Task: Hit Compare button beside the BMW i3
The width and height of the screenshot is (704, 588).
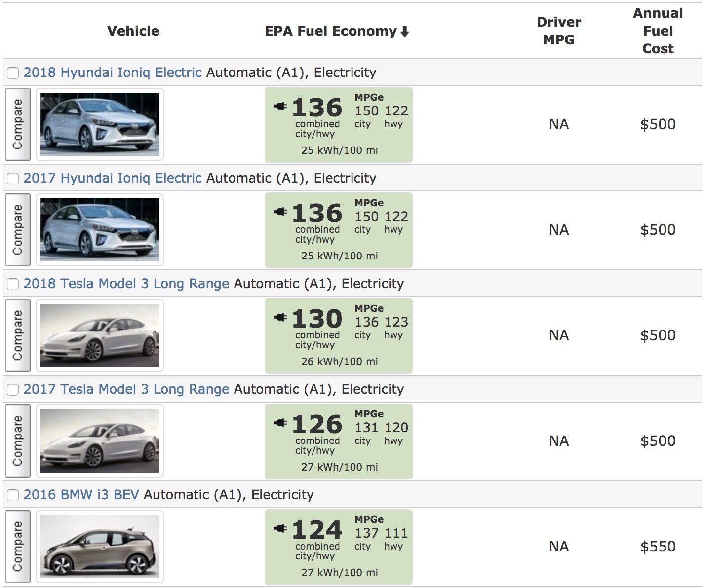Action: click(x=18, y=546)
